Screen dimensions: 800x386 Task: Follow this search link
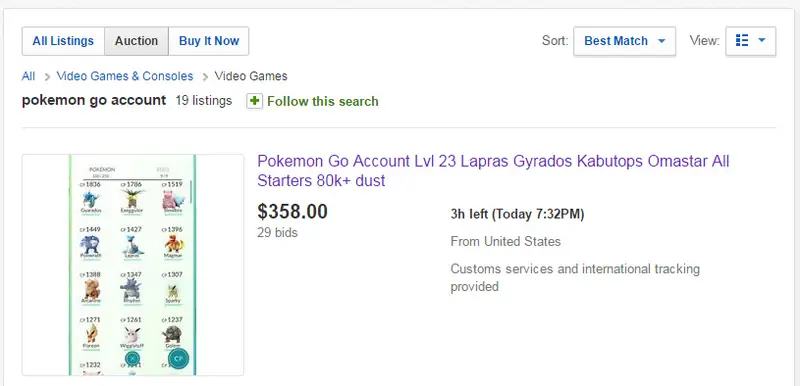point(322,101)
